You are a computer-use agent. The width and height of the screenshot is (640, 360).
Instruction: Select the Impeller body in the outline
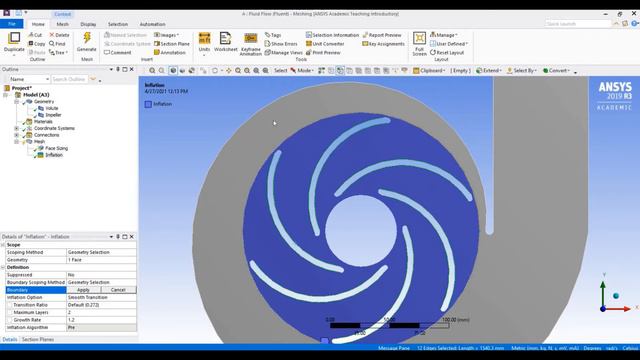pyautogui.click(x=53, y=115)
